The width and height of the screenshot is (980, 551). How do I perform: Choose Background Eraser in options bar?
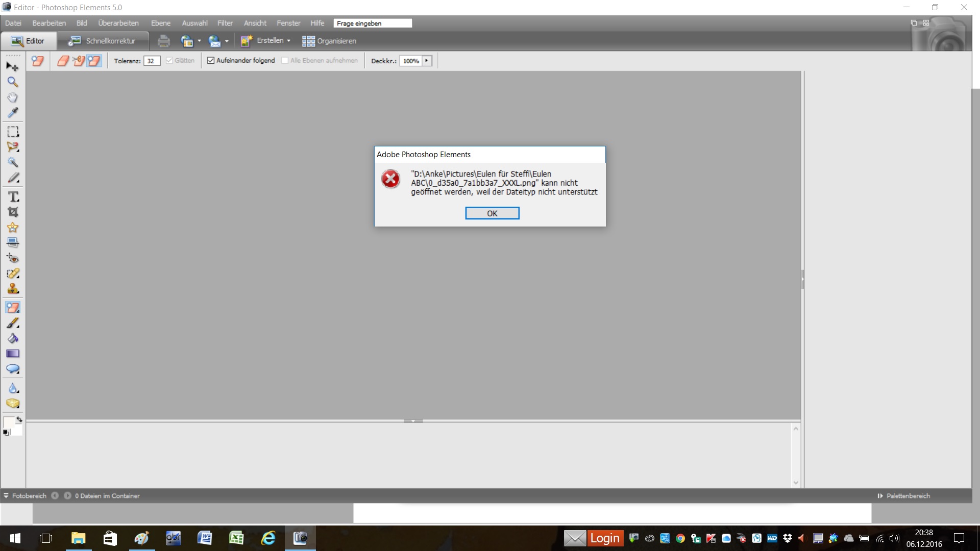[78, 61]
